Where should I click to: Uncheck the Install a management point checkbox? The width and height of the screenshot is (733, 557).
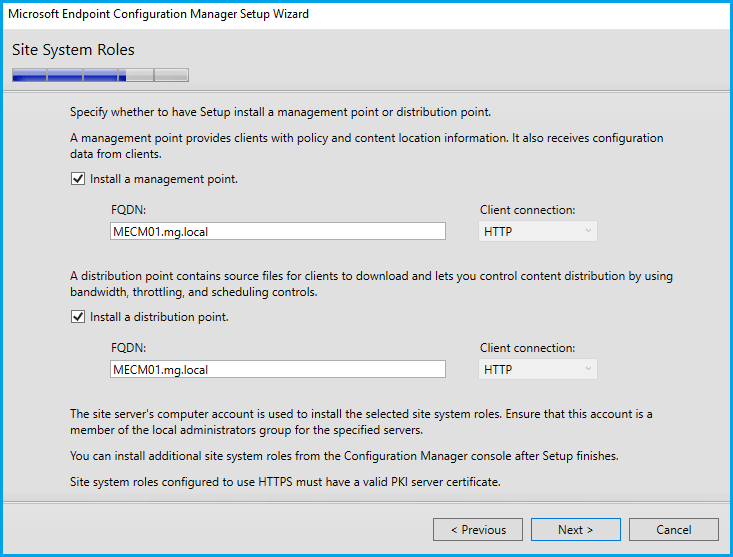click(78, 180)
